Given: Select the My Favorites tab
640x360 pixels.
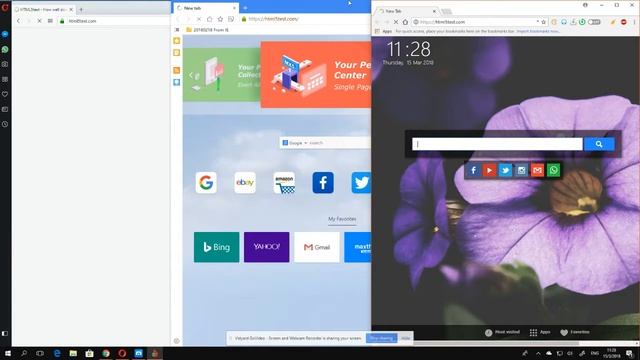Looking at the screenshot, I should [x=342, y=219].
